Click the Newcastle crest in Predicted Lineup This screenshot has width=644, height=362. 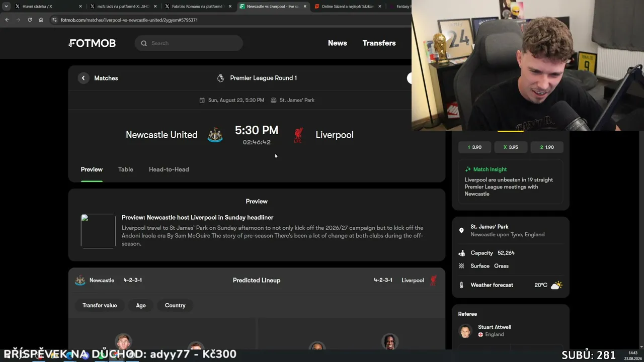[x=80, y=280]
